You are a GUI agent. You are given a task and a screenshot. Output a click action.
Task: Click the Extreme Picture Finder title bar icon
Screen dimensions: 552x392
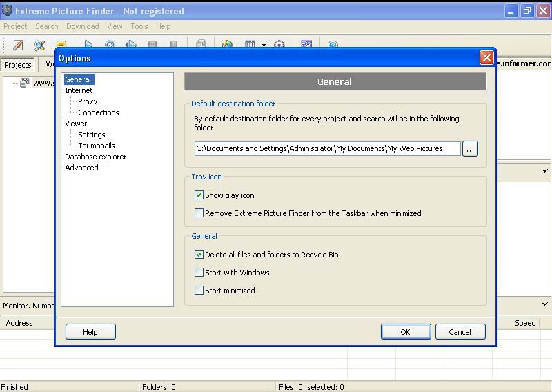[7, 10]
